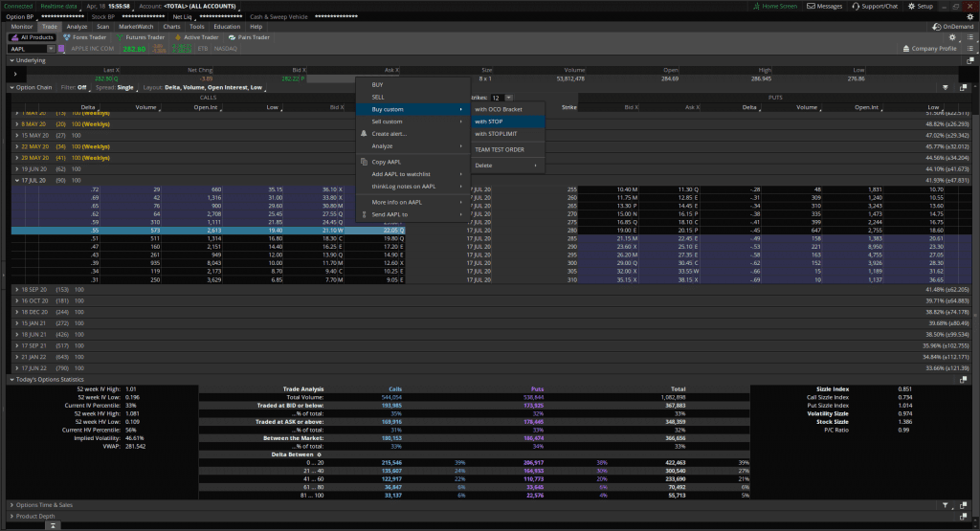
Task: Choose 'with STOP' from the submenu
Action: pyautogui.click(x=488, y=122)
